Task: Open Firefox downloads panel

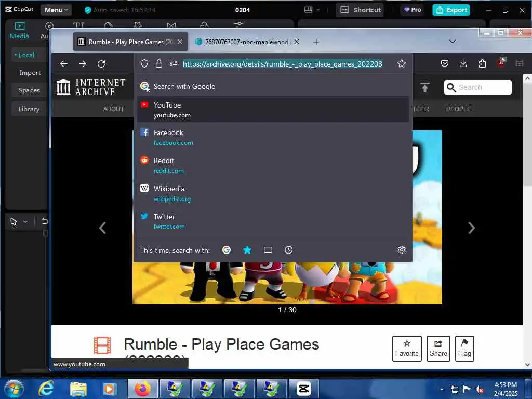Action: [x=463, y=63]
